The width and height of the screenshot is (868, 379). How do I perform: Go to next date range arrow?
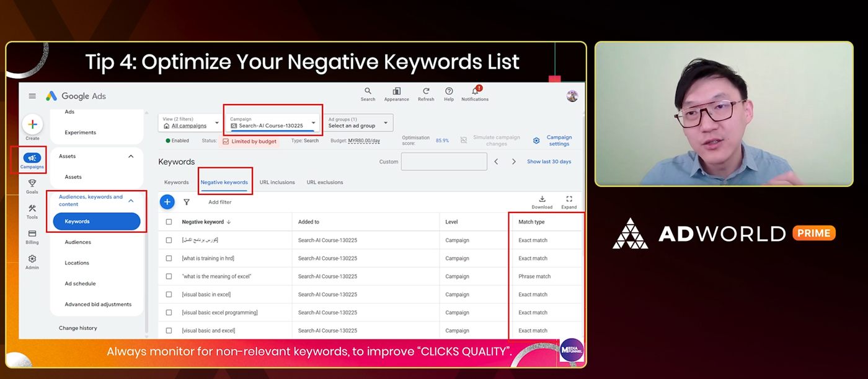click(514, 162)
